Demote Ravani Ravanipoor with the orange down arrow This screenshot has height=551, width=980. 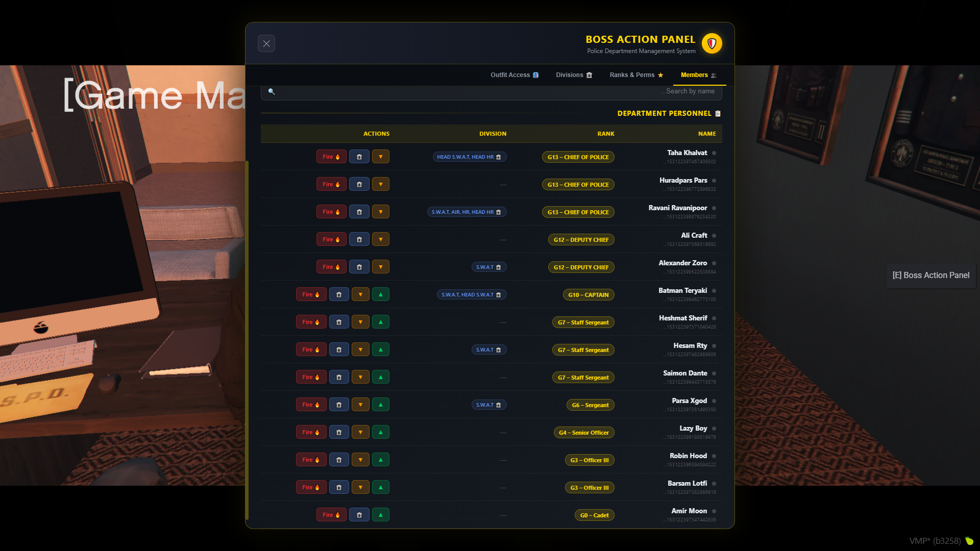pyautogui.click(x=381, y=212)
